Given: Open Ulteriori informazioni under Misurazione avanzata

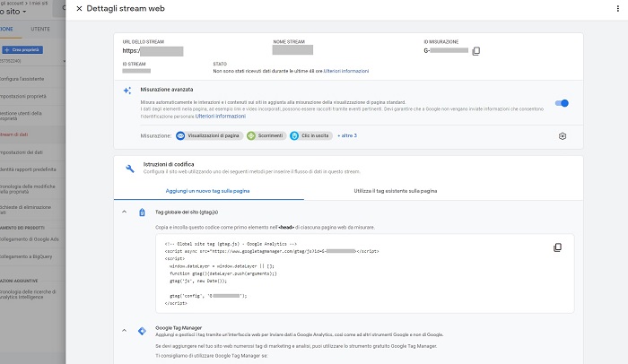Looking at the screenshot, I should pyautogui.click(x=221, y=117).
